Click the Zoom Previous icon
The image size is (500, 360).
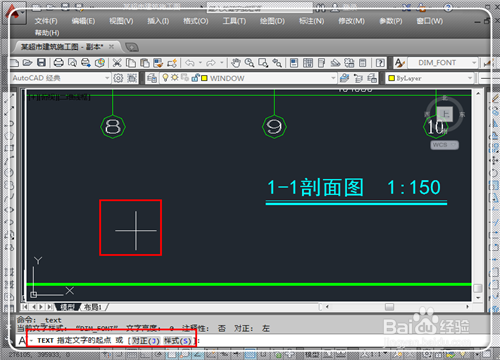click(x=277, y=63)
